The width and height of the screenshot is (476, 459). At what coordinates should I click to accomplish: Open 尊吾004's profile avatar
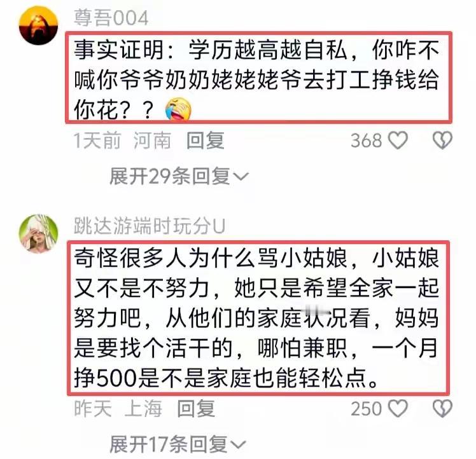pos(38,25)
